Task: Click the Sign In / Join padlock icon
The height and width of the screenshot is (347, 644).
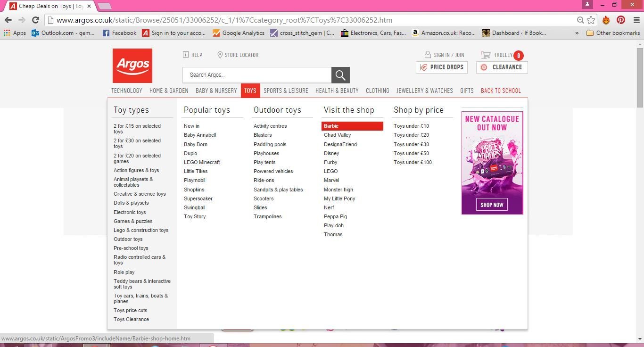Action: coord(428,55)
